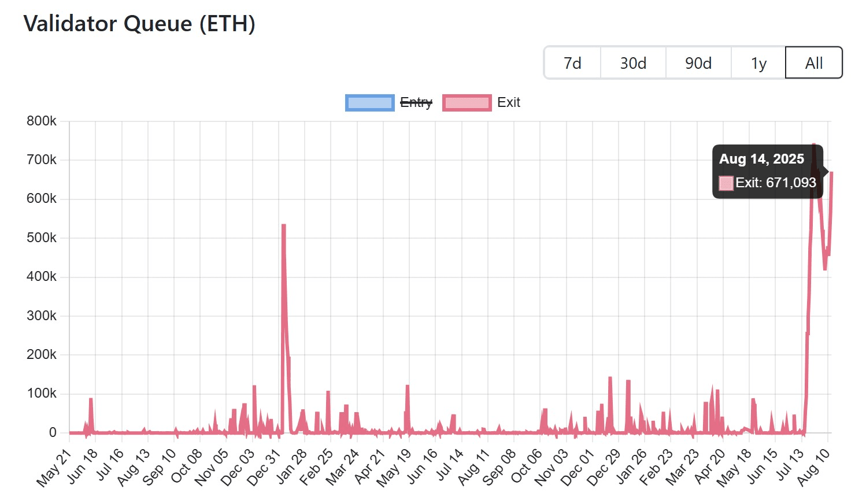Hide the Exit series via its legend entry
Screen dimensions: 866x504
(x=509, y=102)
